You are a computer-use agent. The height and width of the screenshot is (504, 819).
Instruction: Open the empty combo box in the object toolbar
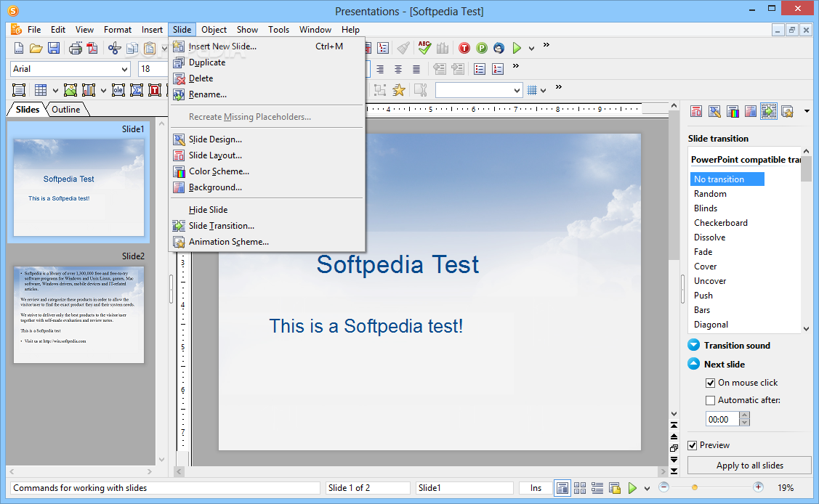click(478, 90)
